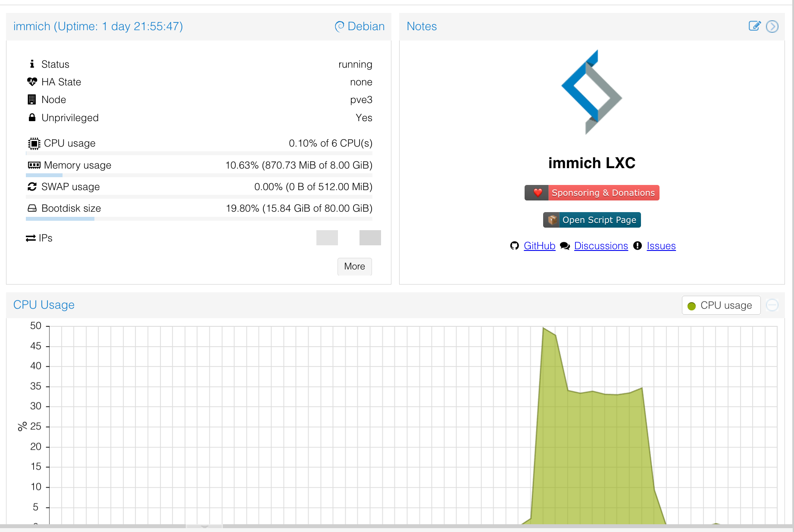Click the red heart icon on the sponsoring badge
794x532 pixels.
538,193
